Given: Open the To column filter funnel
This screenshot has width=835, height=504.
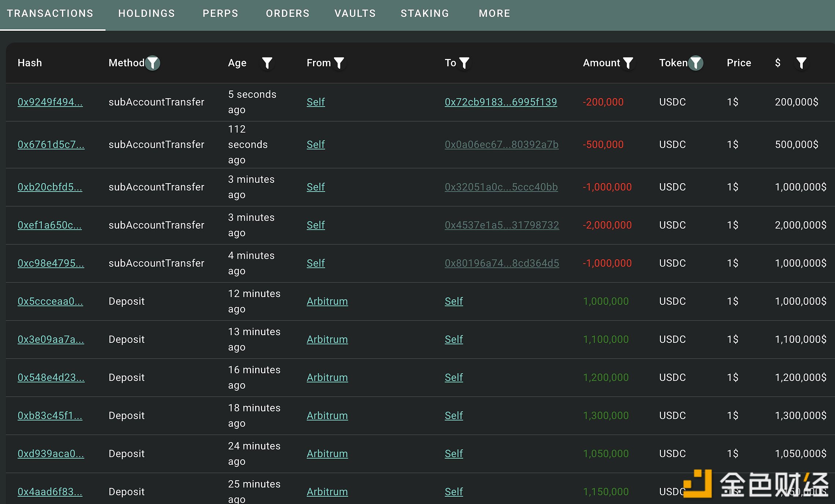Looking at the screenshot, I should 464,63.
